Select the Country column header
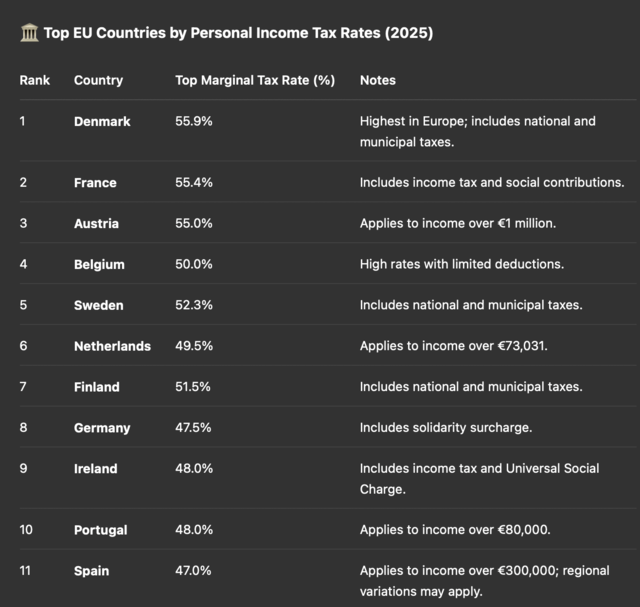The image size is (640, 607). coord(98,80)
